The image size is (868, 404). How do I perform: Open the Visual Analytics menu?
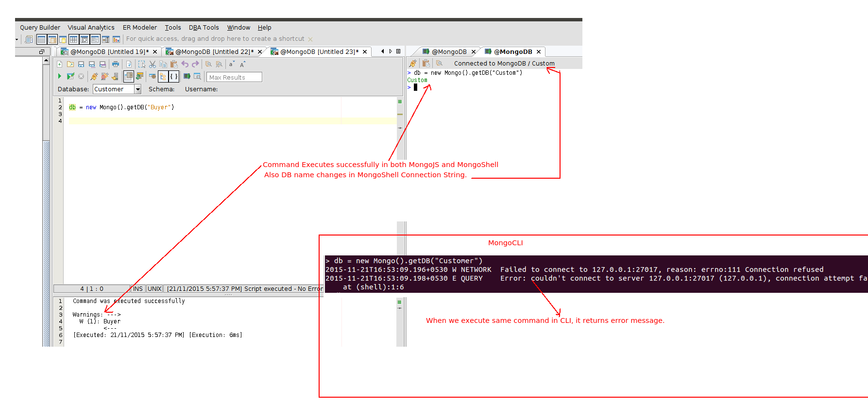(91, 28)
